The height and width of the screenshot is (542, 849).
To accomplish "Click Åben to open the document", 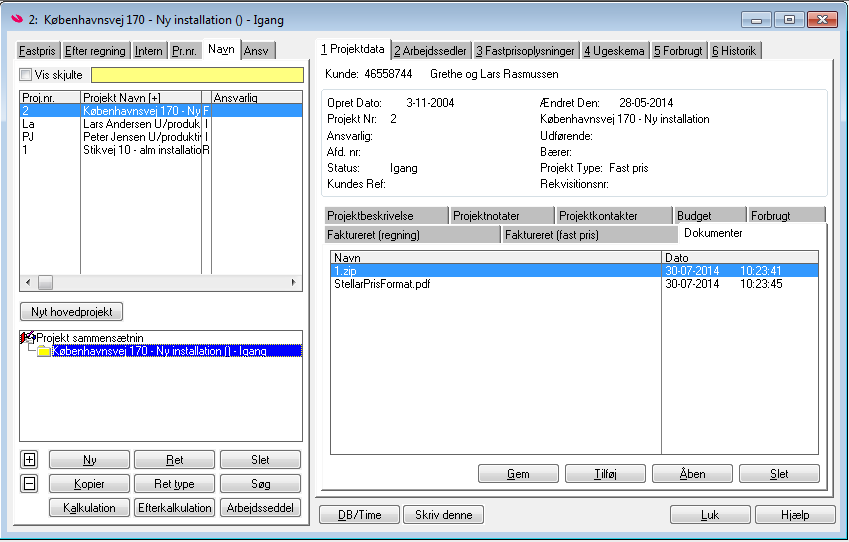I will [x=693, y=474].
